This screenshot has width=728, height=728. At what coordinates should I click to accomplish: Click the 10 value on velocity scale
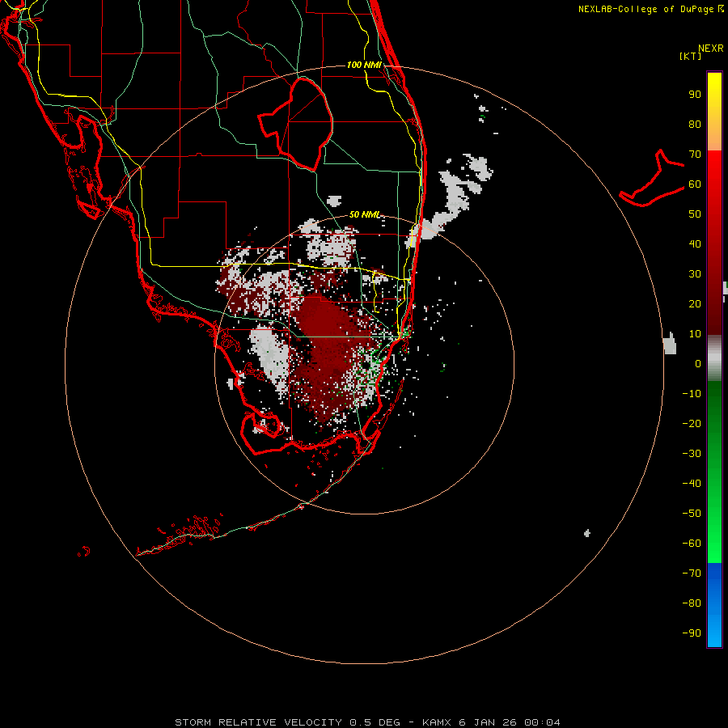[x=695, y=334]
